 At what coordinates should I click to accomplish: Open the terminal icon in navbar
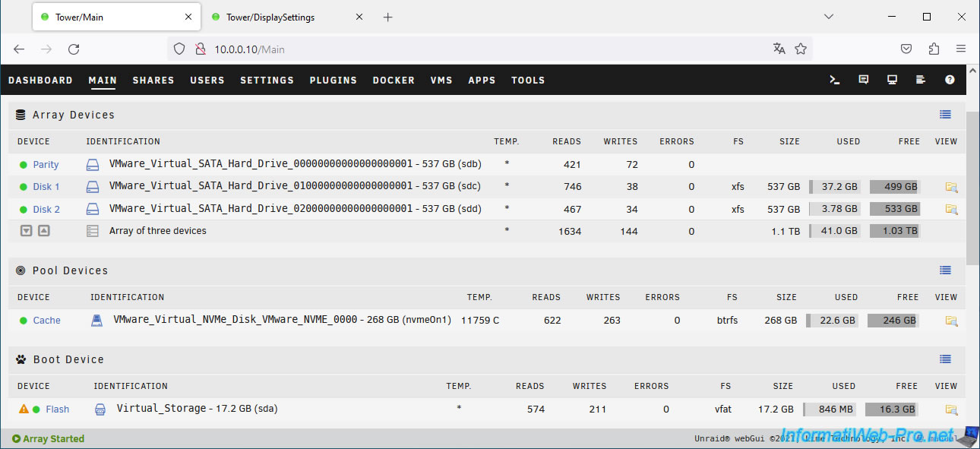point(834,80)
